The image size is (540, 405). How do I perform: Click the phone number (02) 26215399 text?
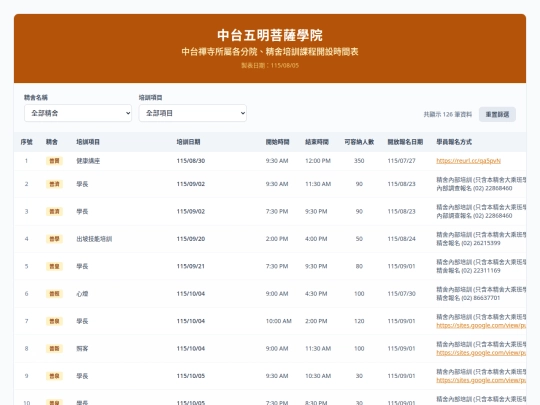[x=481, y=243]
